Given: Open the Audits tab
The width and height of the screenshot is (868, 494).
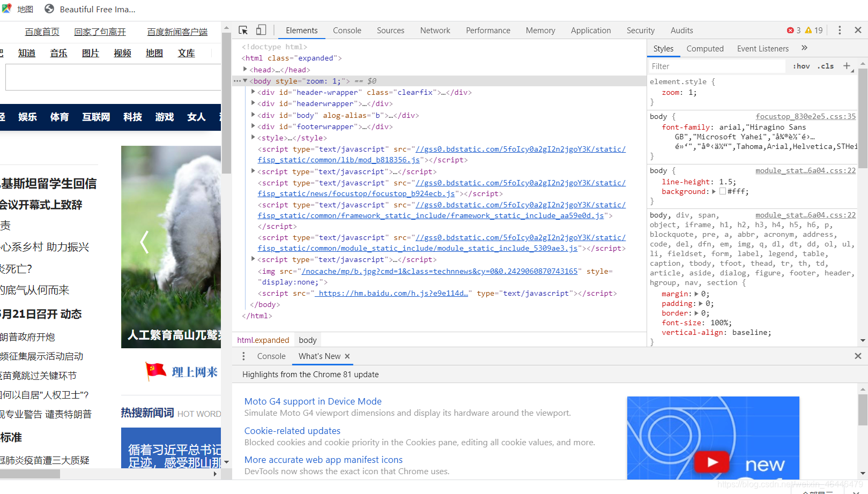Looking at the screenshot, I should point(681,31).
